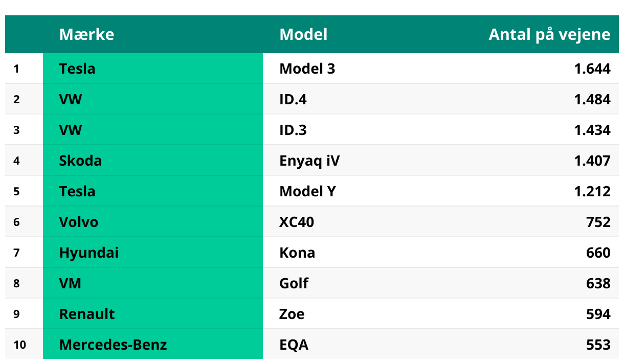This screenshot has width=624, height=364.
Task: Click the Antal på vejene header
Action: 549,34
